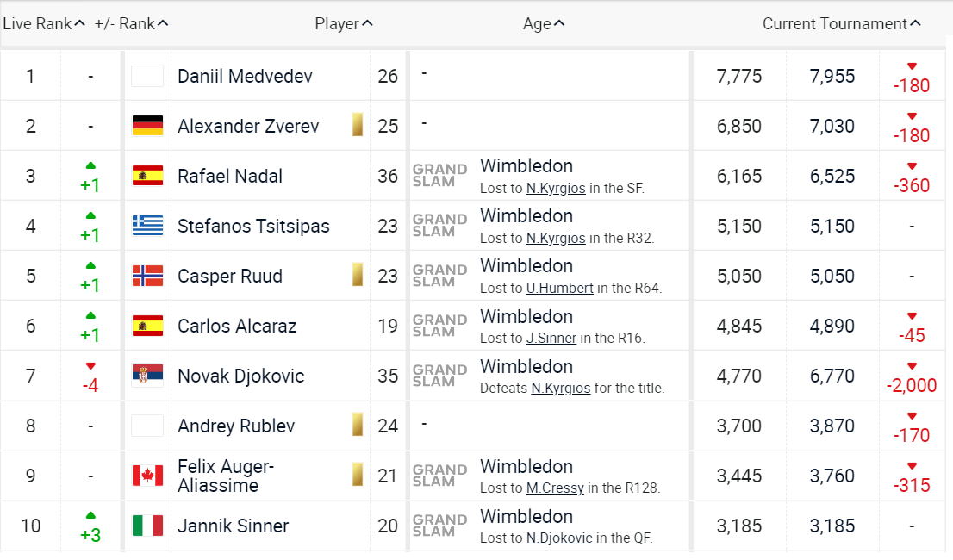Click the German flag beside Alexander Zverev
The height and width of the screenshot is (560, 953).
pos(147,126)
